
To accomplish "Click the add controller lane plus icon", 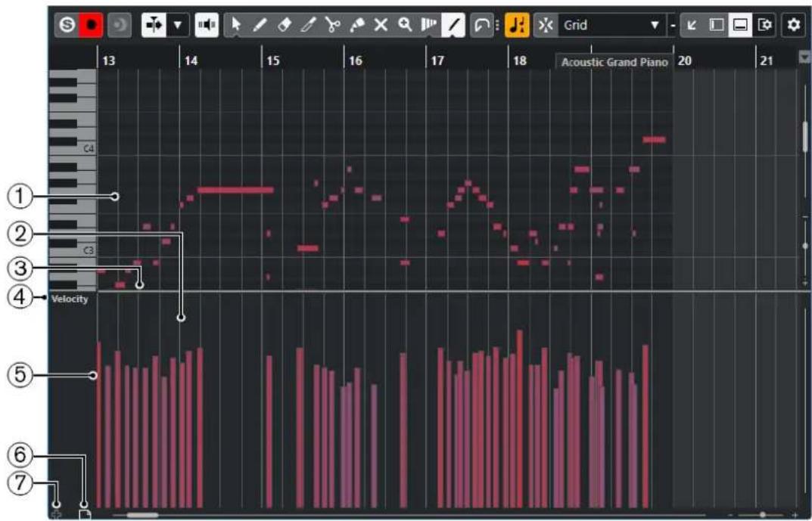I will 57,514.
